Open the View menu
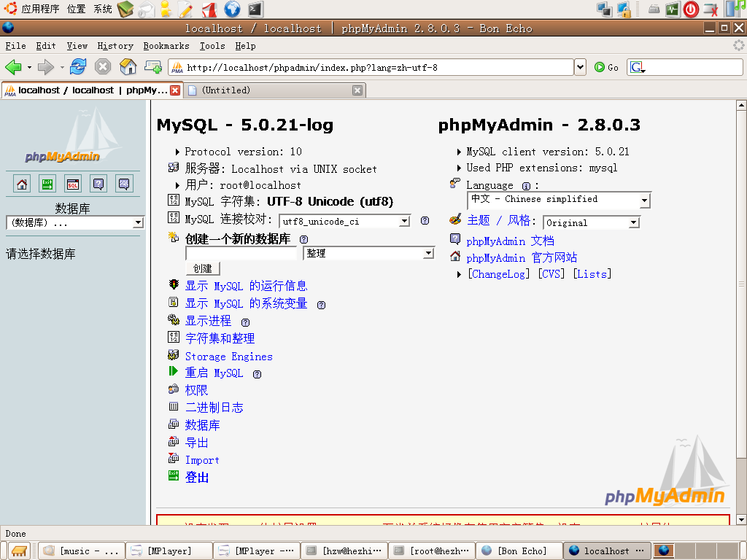This screenshot has height=560, width=747. [77, 46]
